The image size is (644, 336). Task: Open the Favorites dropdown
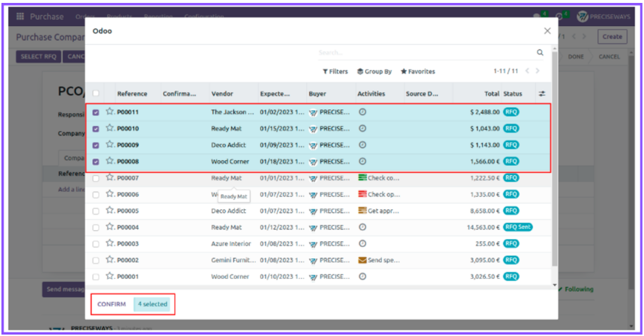(418, 72)
